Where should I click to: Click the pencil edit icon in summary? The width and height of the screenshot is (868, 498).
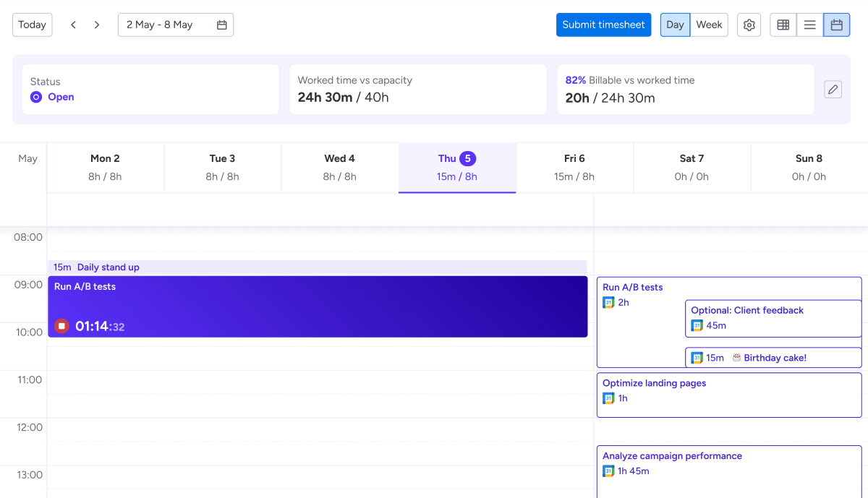point(833,90)
